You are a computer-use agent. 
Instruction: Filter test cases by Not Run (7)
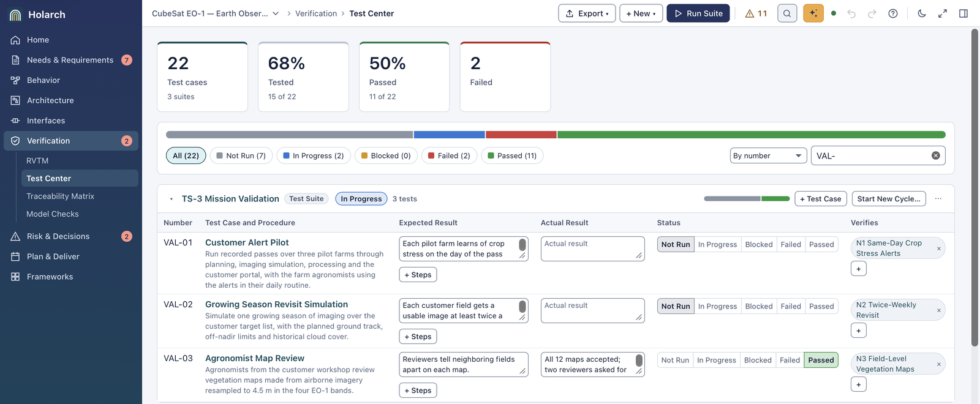241,155
